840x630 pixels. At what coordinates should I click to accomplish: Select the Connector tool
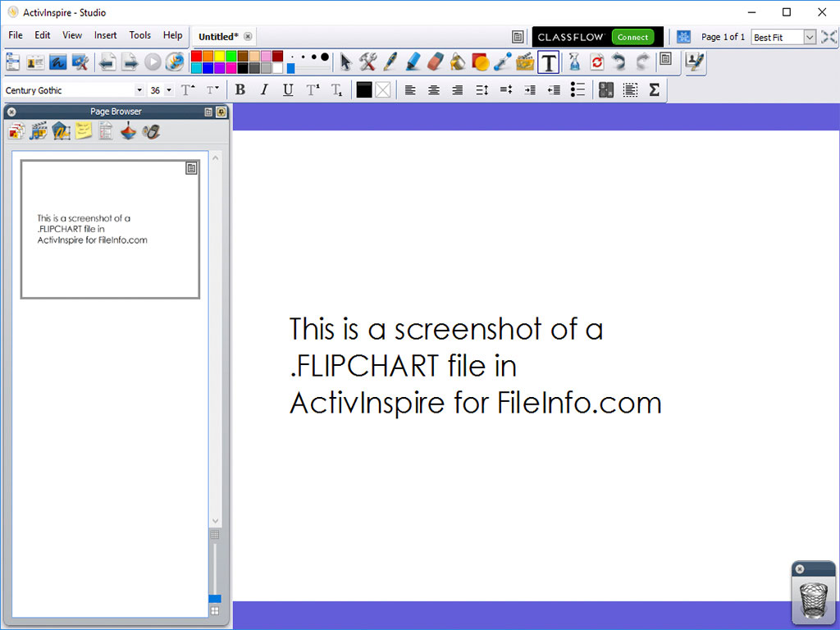click(x=503, y=62)
